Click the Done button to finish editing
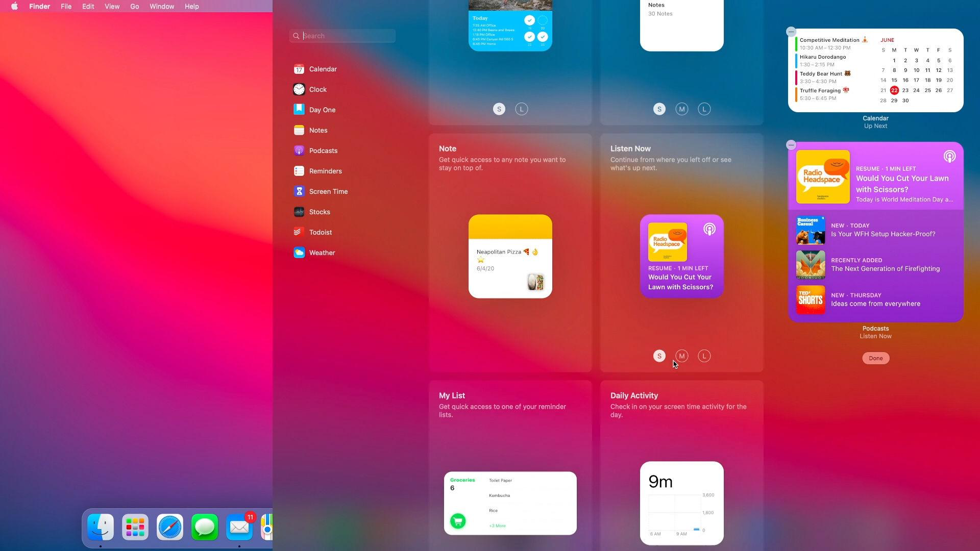980x551 pixels. point(875,358)
